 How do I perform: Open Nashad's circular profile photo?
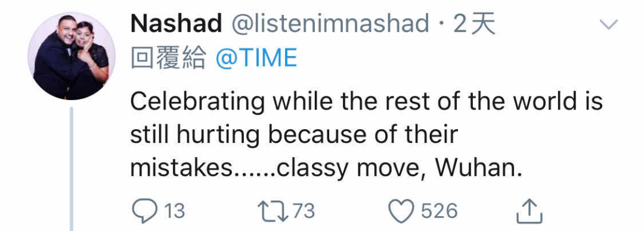pyautogui.click(x=71, y=56)
